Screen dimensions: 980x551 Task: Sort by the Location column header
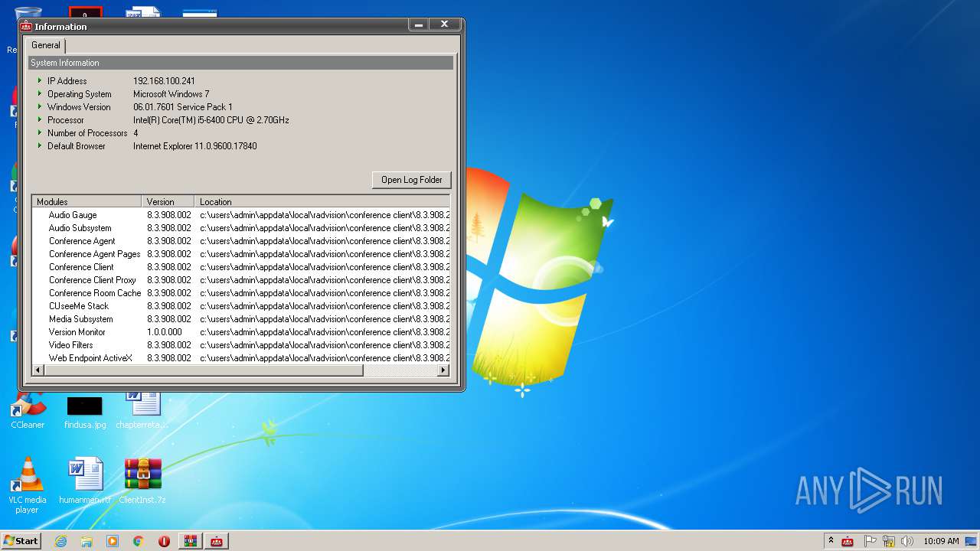pyautogui.click(x=322, y=202)
